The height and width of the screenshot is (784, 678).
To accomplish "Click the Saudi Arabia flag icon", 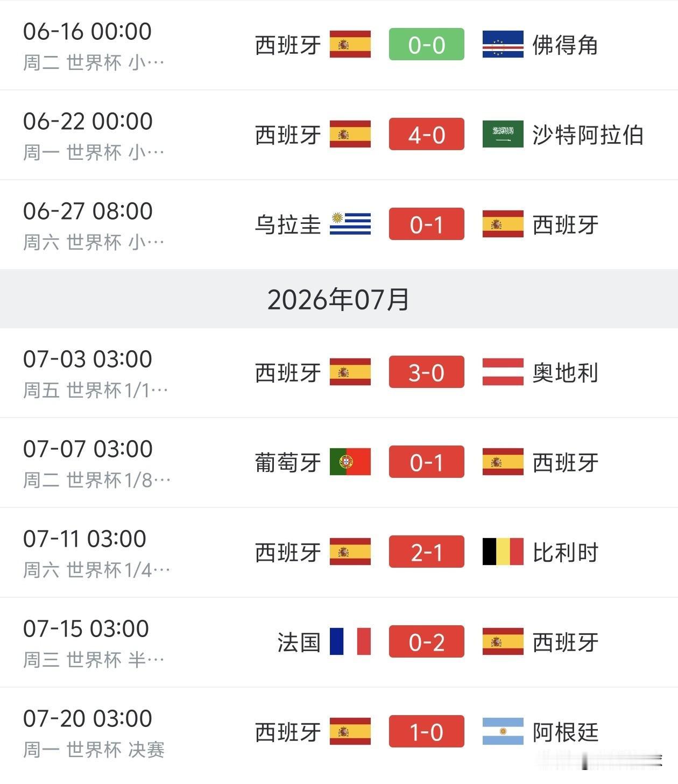I will (x=503, y=135).
